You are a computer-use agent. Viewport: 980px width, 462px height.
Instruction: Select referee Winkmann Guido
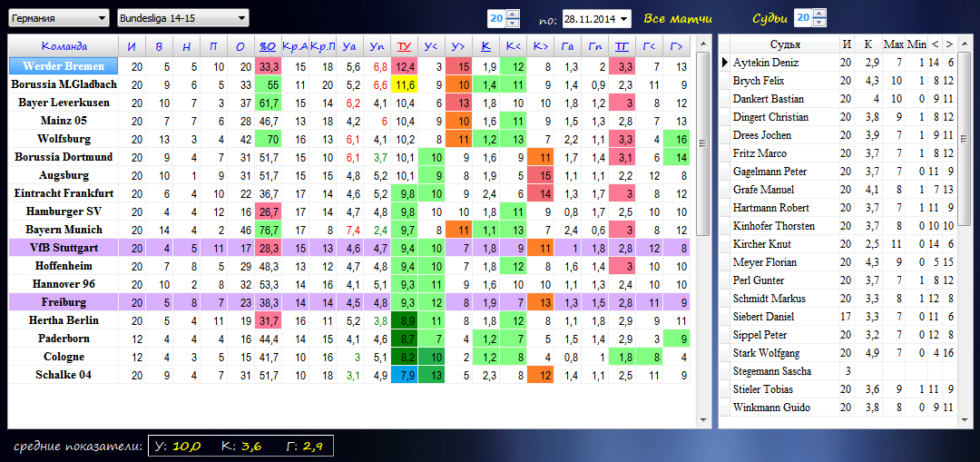tap(785, 408)
